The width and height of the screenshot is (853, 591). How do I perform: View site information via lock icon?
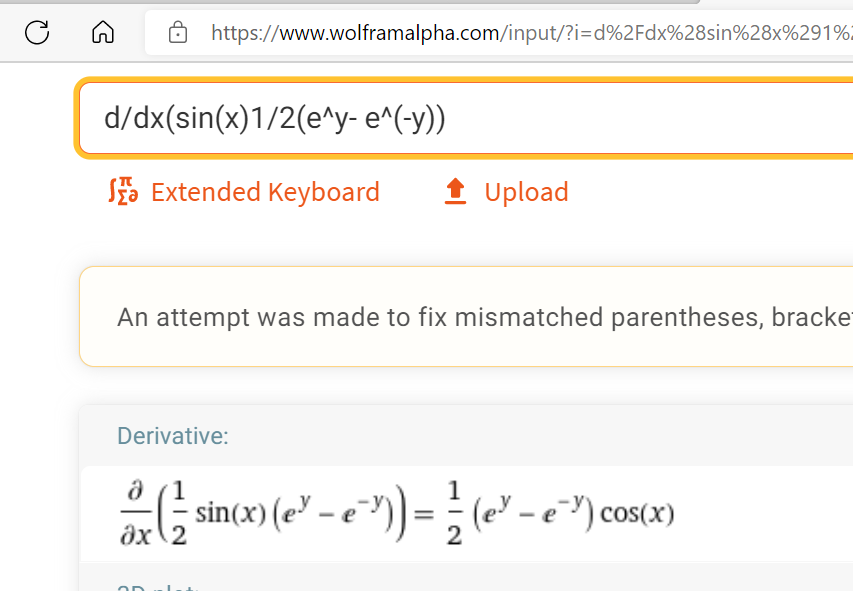[x=178, y=33]
